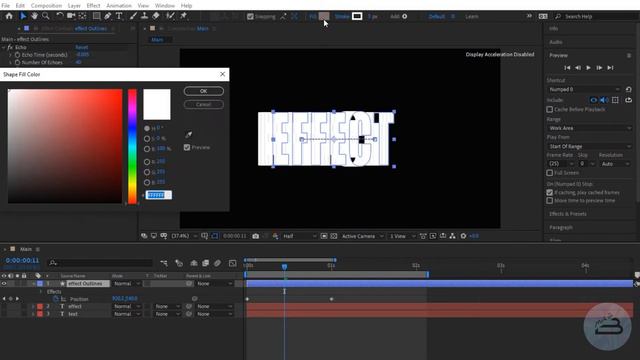The image size is (640, 360).
Task: Click the Position stopwatch icon
Action: [56, 299]
